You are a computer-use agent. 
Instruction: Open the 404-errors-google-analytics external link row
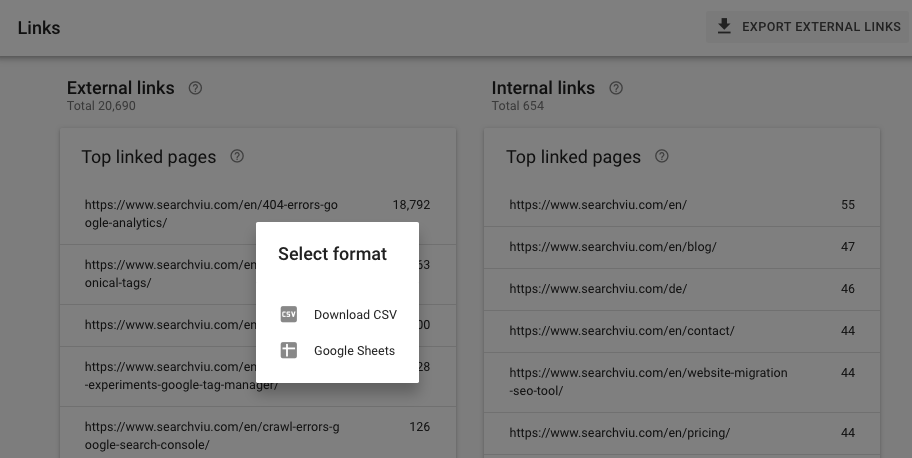(211, 214)
